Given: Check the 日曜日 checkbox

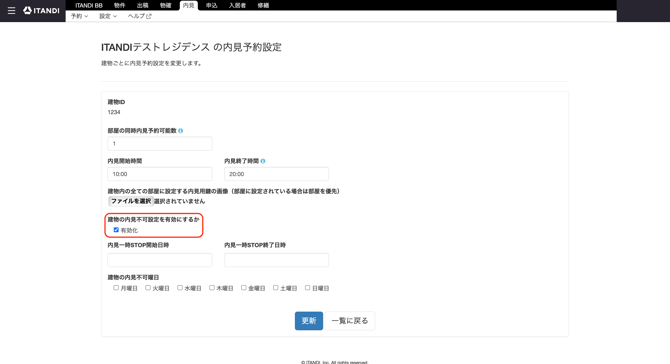Looking at the screenshot, I should (307, 288).
